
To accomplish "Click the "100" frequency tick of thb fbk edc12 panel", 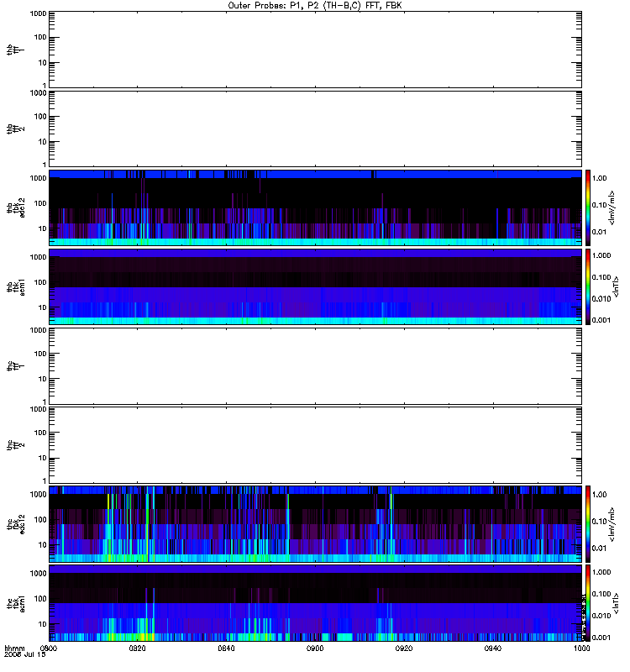I will [x=40, y=203].
